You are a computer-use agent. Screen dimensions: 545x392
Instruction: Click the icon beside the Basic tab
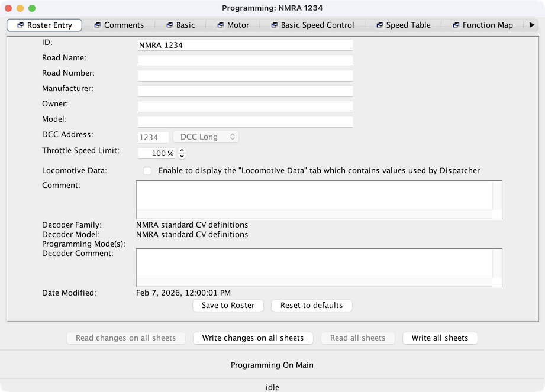click(x=169, y=25)
